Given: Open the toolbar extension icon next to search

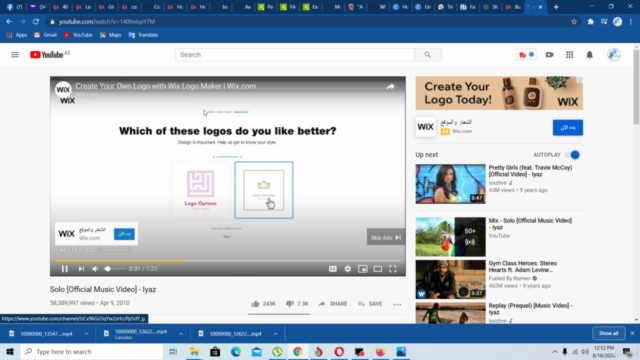Looking at the screenshot, I should coord(526,55).
